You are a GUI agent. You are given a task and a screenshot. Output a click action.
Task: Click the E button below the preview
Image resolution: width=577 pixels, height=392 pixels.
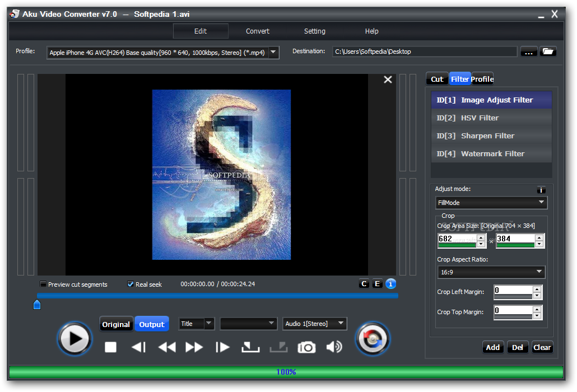point(377,284)
